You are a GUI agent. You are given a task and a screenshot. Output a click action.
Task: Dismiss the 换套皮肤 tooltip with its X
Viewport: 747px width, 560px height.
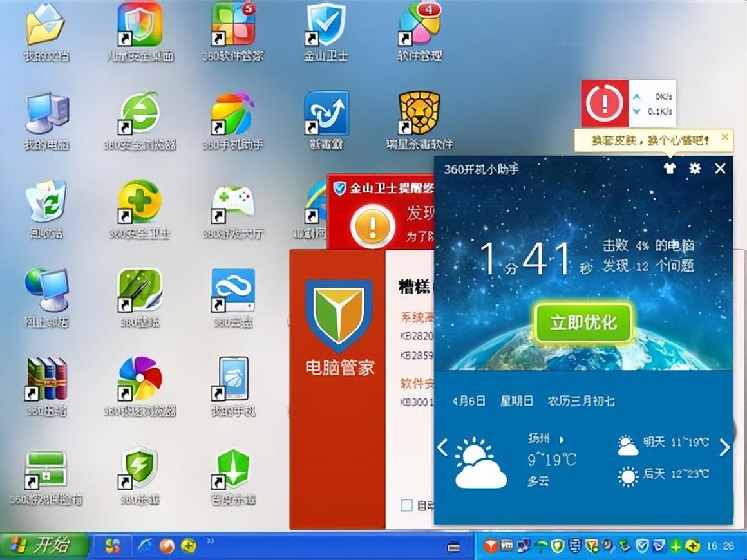tap(724, 136)
